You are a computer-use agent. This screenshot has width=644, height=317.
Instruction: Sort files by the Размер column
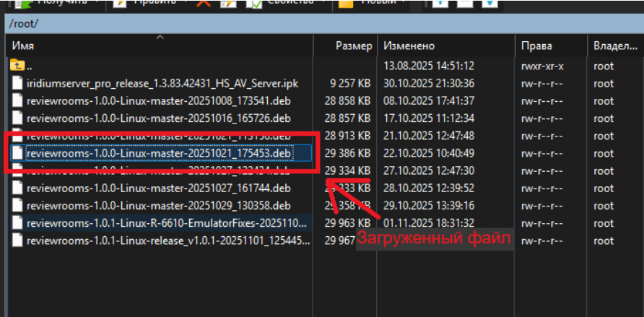(345, 45)
